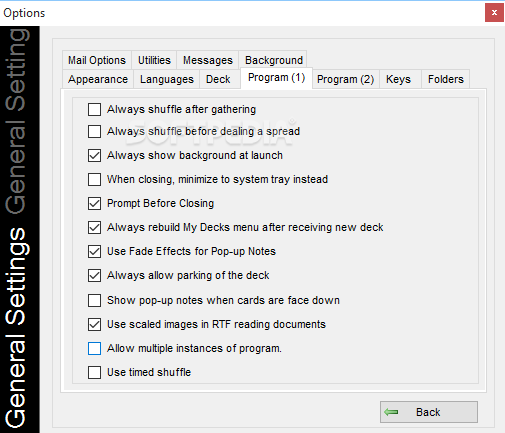Select the Program (2) tab
This screenshot has height=433, width=505.
pos(345,79)
